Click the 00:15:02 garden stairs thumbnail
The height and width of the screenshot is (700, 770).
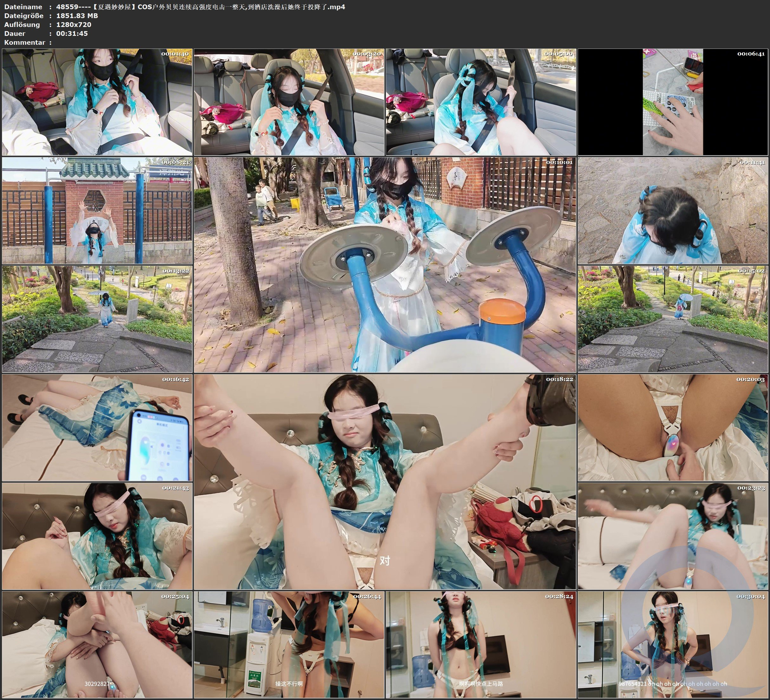coord(673,319)
